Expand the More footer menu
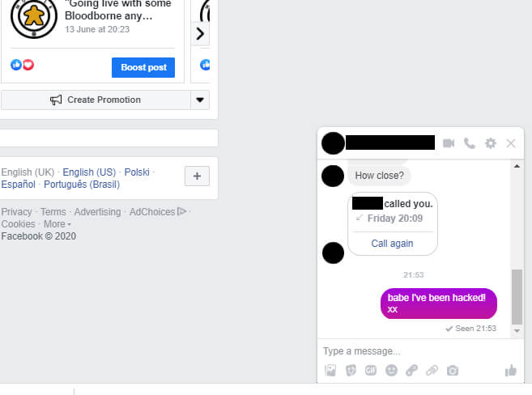The image size is (532, 395). point(57,224)
